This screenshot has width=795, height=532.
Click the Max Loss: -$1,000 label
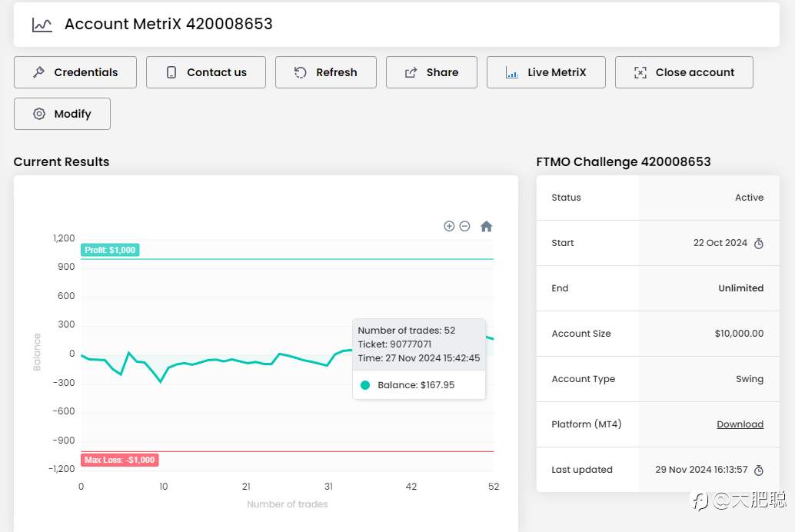119,461
